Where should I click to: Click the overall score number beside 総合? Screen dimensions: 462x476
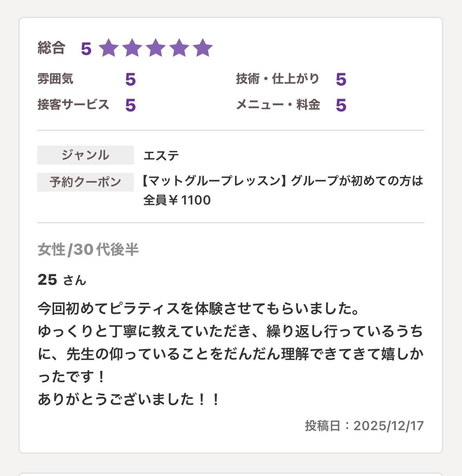86,49
